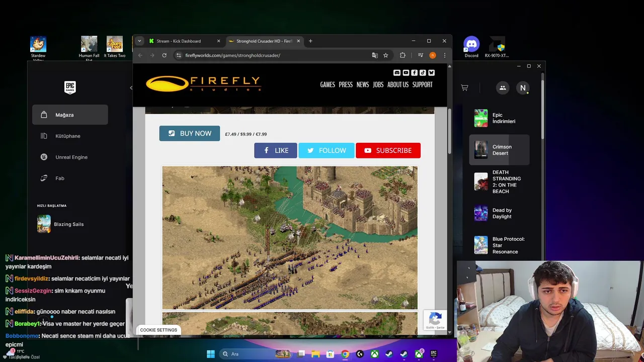Click the address bar URL
This screenshot has height=362, width=644.
click(x=232, y=55)
